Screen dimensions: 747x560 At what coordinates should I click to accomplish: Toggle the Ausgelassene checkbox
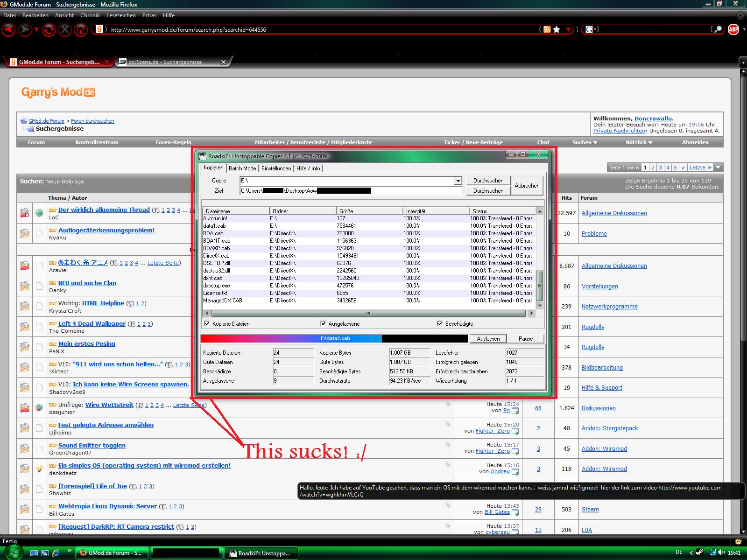point(323,323)
